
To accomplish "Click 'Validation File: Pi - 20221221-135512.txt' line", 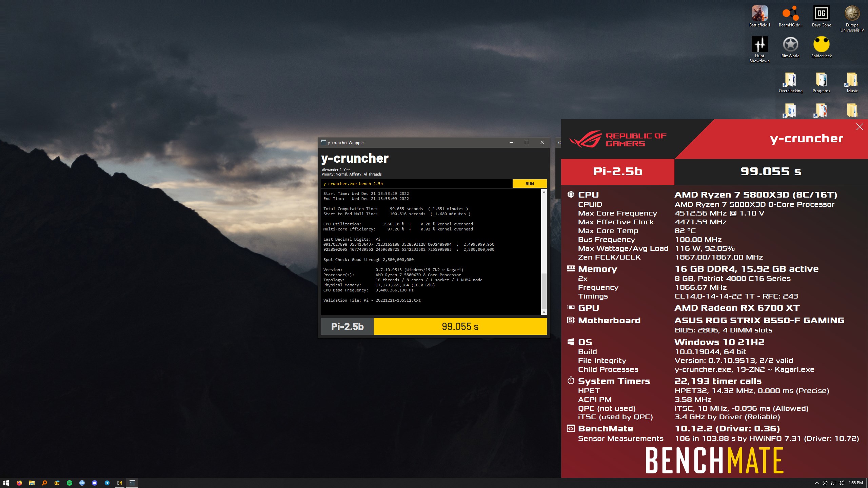I will coord(372,300).
